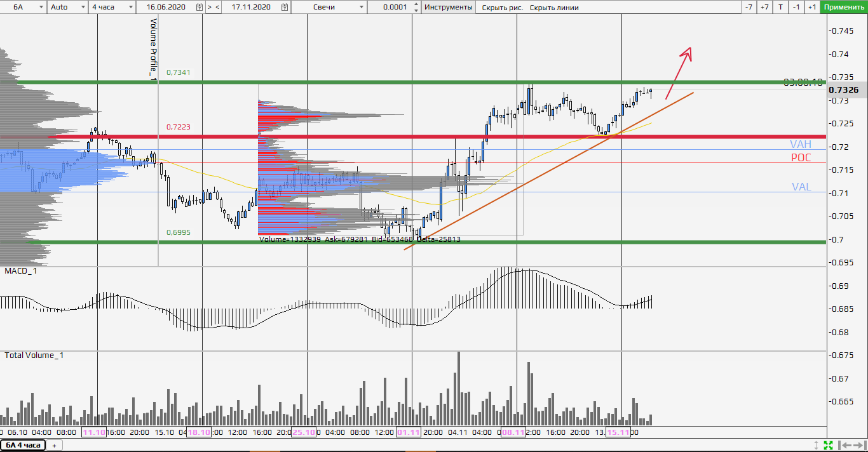Open the start date calendar picker
Image resolution: width=868 pixels, height=452 pixels.
click(x=200, y=7)
